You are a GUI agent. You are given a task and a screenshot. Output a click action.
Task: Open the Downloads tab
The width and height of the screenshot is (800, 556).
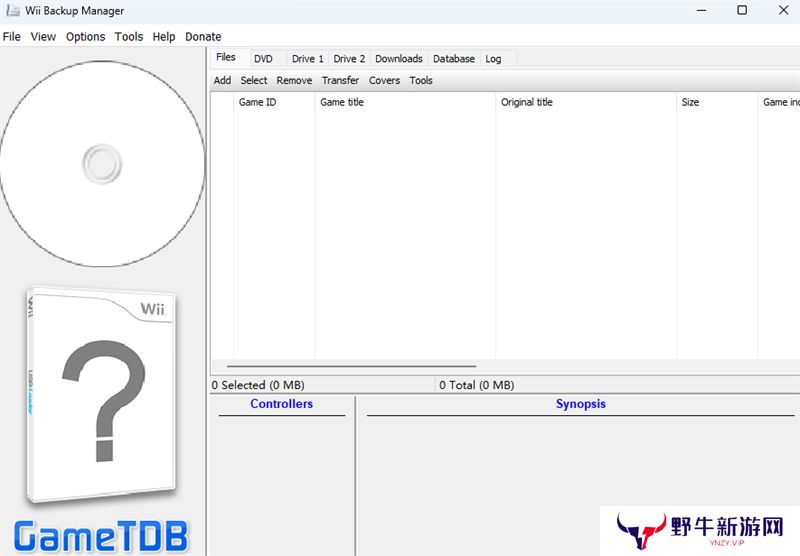click(398, 59)
